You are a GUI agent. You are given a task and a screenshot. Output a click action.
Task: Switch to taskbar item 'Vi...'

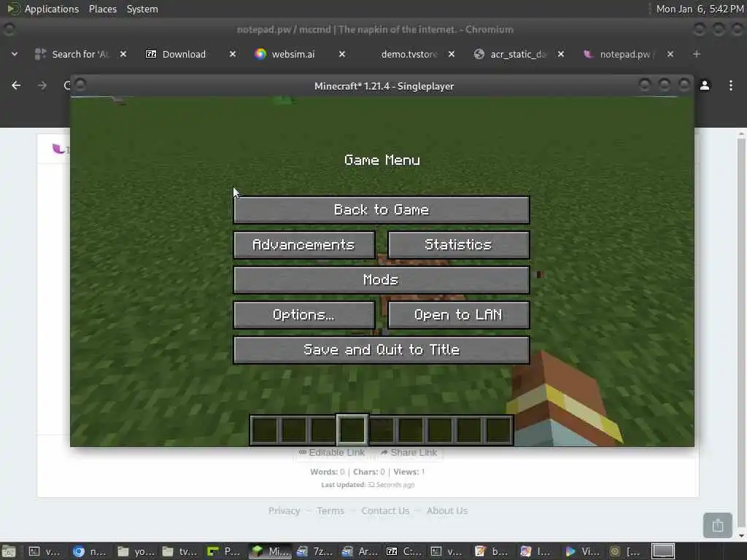tap(582, 551)
